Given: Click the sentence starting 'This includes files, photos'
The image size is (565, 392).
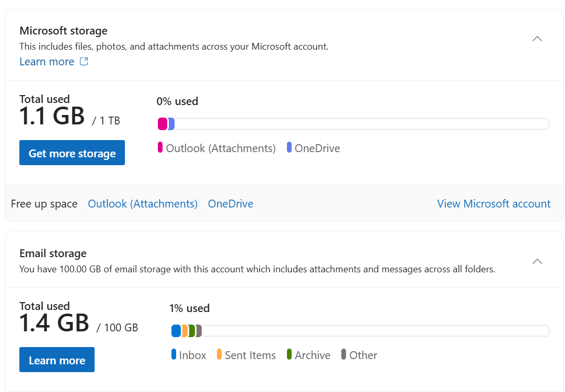Looking at the screenshot, I should tap(174, 47).
